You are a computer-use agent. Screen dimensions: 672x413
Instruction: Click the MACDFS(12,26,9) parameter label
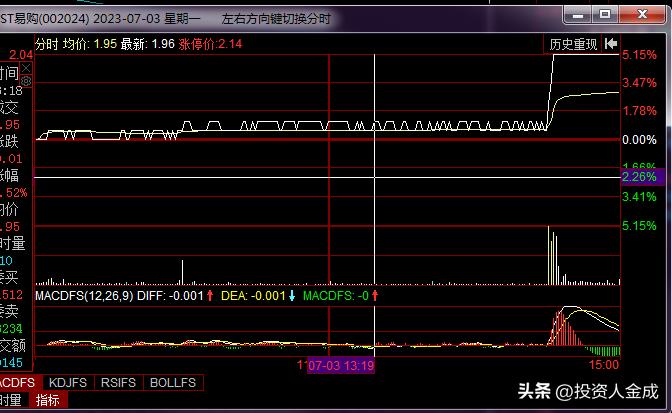[84, 296]
